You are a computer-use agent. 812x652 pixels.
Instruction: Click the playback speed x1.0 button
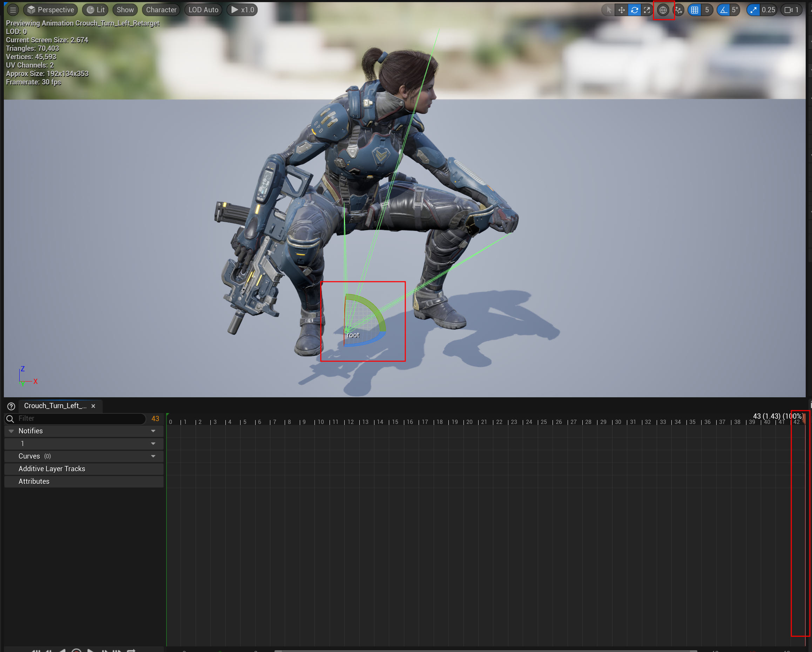pos(242,10)
